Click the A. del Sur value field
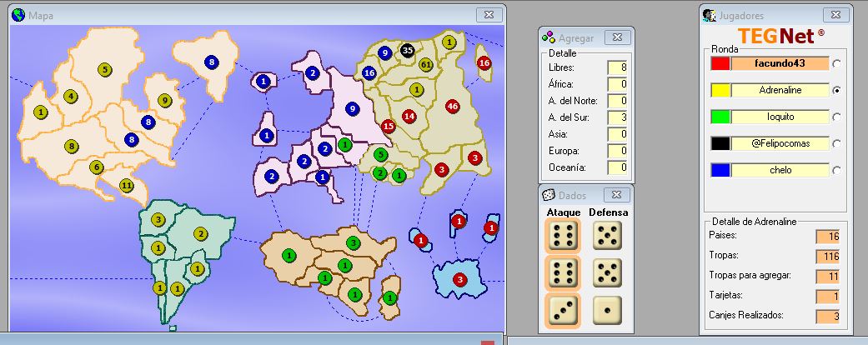Screen dimensions: 868x345 617,117
